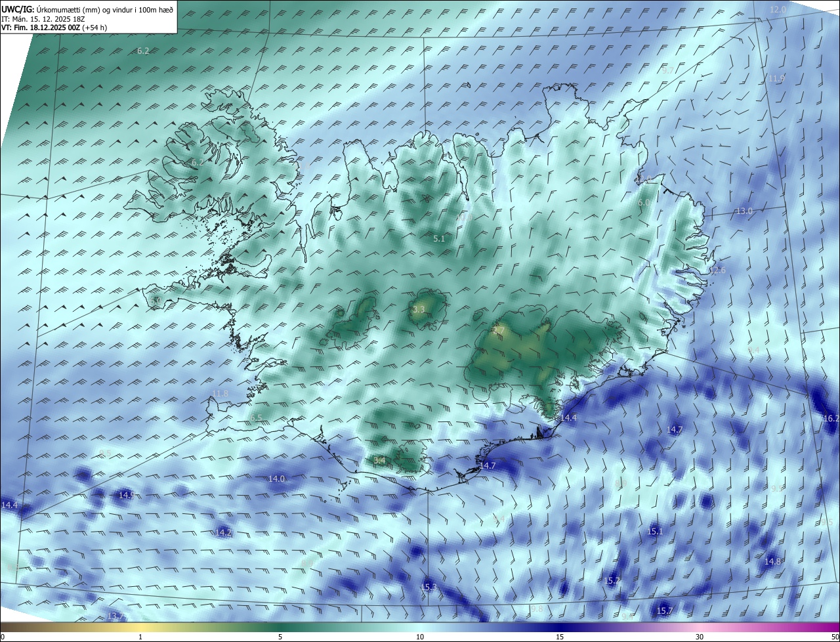
Task: Click the "VT: Fim. 18.12.2025 00Z (+54 h)" line
Action: coord(54,28)
